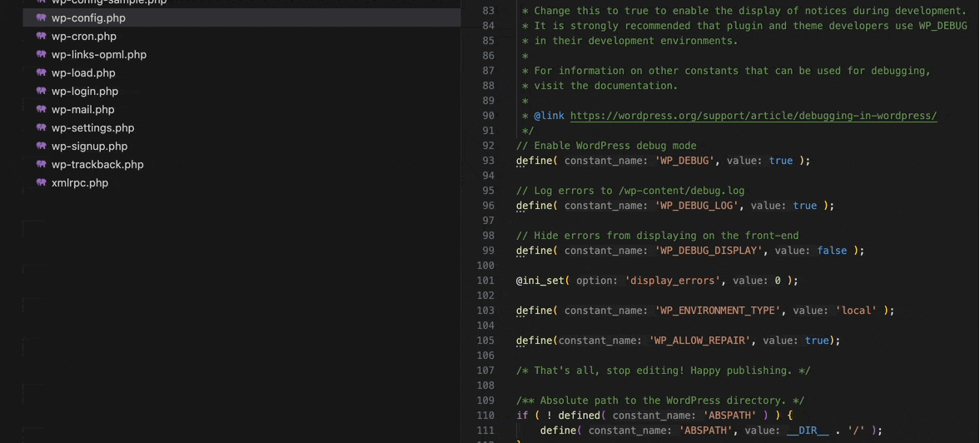Click false value on line 99

[x=832, y=251]
